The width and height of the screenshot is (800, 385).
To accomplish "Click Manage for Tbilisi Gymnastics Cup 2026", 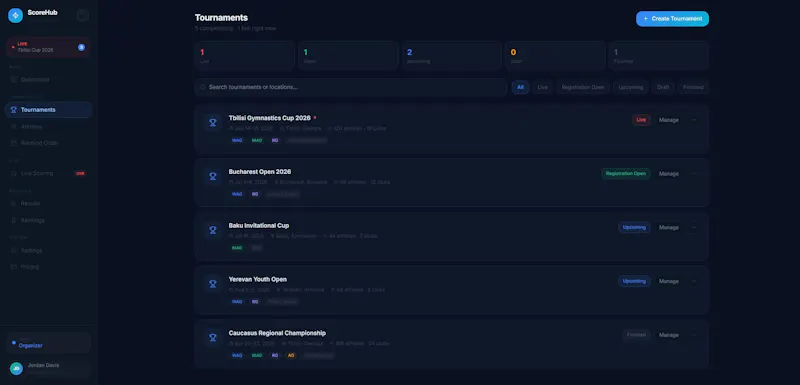I will coord(668,120).
